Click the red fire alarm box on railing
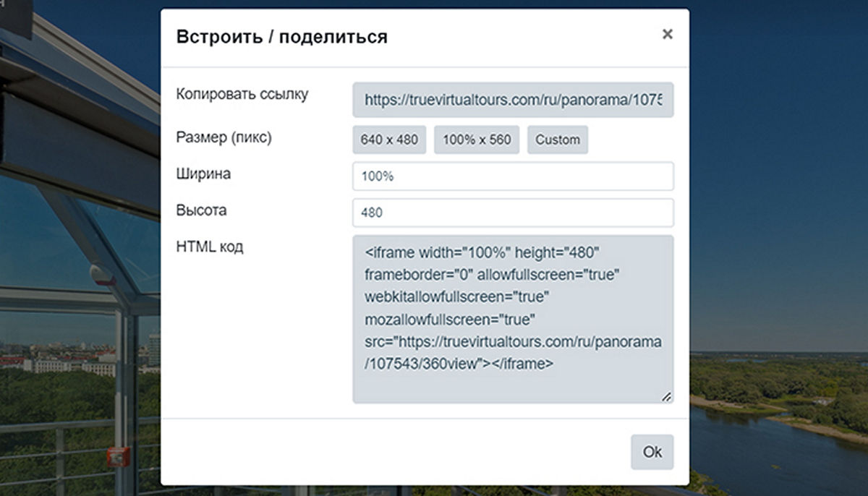The height and width of the screenshot is (496, 868). pos(117,456)
